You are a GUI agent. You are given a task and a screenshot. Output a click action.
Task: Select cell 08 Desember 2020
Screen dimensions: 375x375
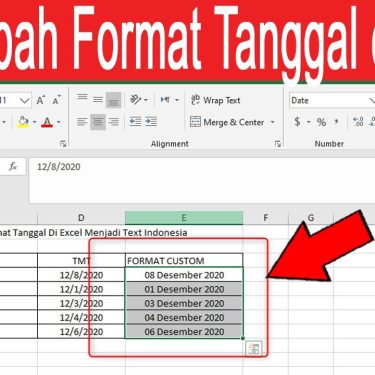pos(184,275)
